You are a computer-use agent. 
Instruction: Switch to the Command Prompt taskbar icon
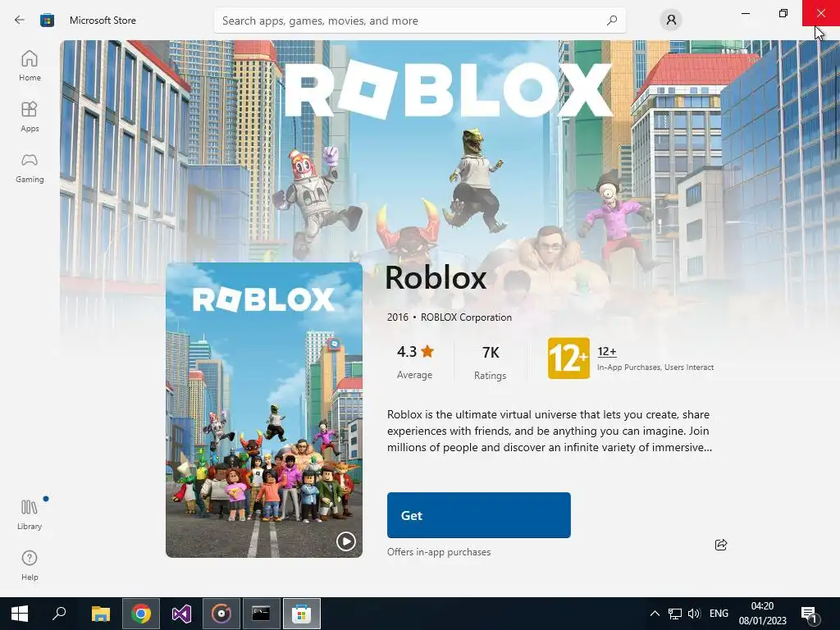tap(262, 614)
